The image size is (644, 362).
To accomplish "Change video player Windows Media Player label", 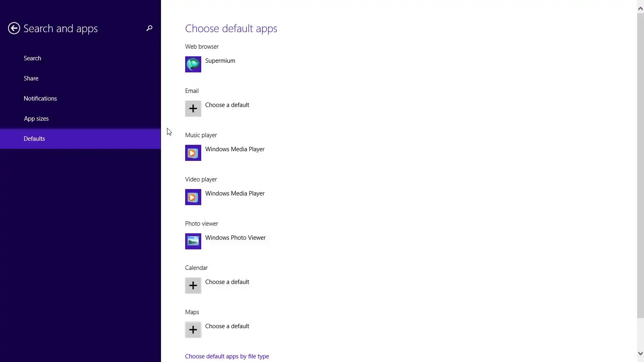I will pyautogui.click(x=235, y=193).
